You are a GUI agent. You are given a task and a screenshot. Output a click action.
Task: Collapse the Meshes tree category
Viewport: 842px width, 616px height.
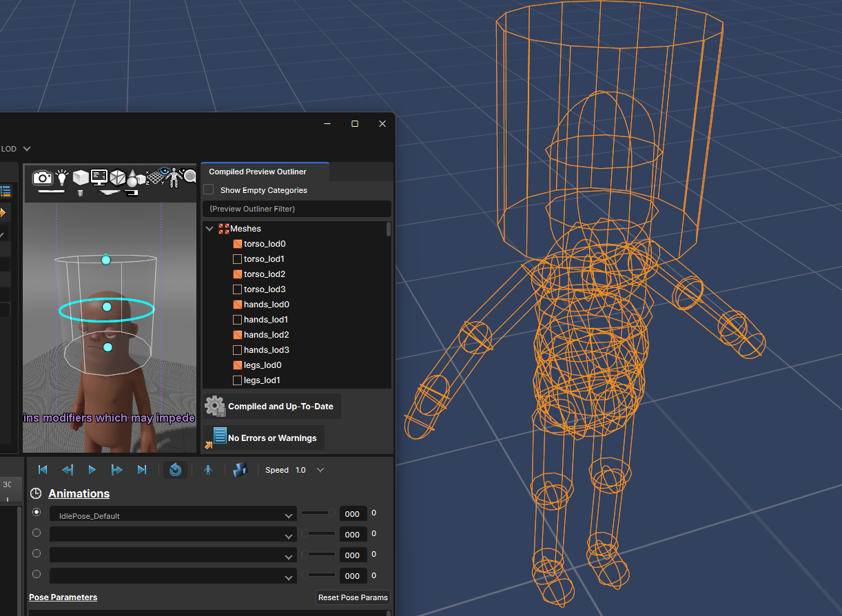coord(209,229)
